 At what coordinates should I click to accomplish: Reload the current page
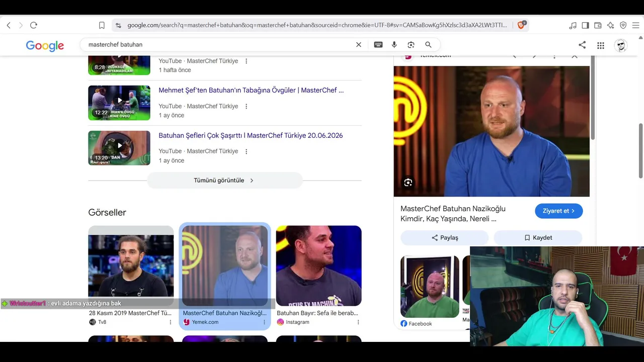click(34, 25)
